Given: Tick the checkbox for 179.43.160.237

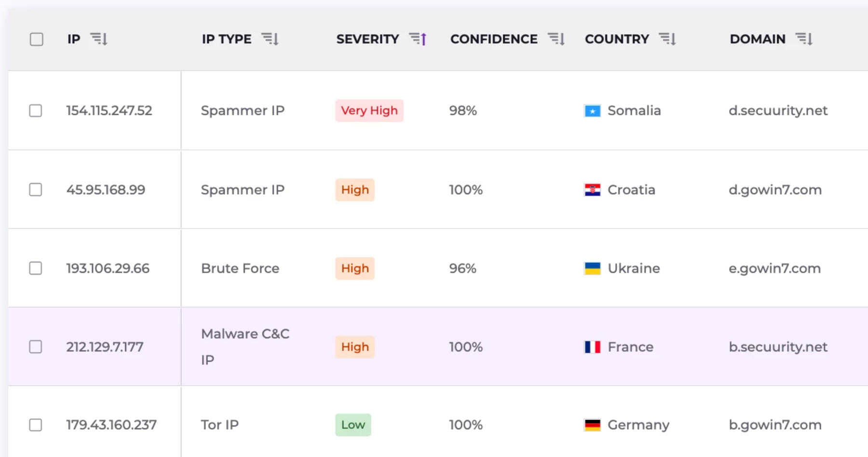Looking at the screenshot, I should pyautogui.click(x=36, y=425).
